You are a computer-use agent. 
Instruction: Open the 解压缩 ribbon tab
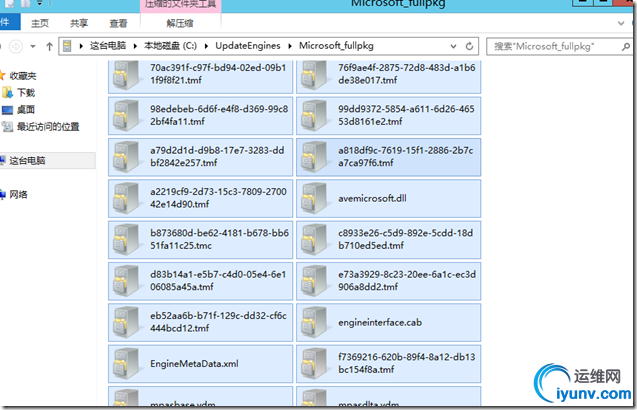pyautogui.click(x=180, y=23)
